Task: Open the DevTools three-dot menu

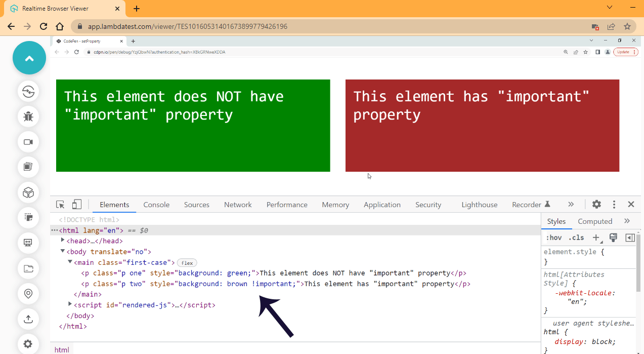Action: click(614, 204)
